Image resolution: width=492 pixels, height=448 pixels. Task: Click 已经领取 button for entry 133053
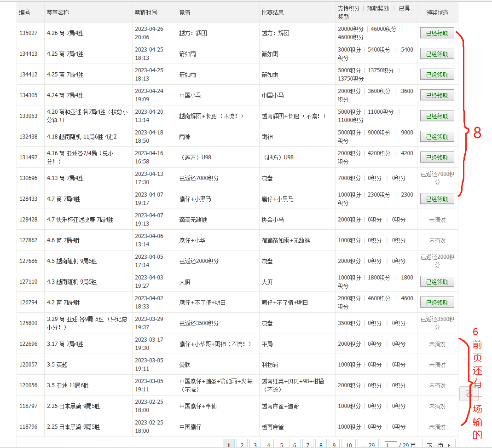click(x=437, y=116)
